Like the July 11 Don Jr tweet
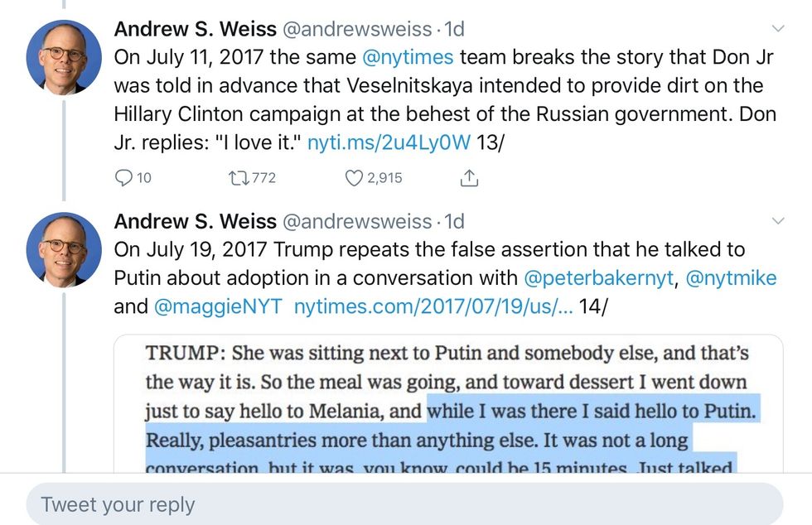The width and height of the screenshot is (812, 525). (355, 177)
